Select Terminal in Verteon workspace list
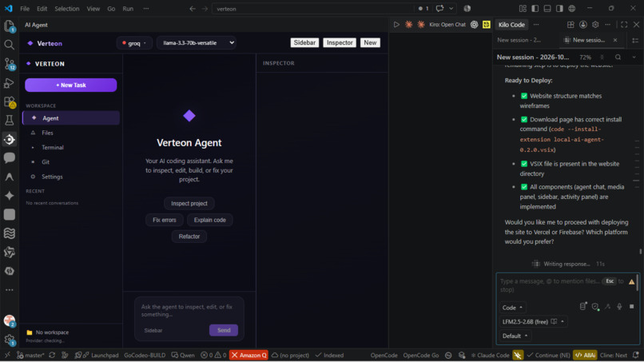Image resolution: width=644 pixels, height=362 pixels. 70,148
